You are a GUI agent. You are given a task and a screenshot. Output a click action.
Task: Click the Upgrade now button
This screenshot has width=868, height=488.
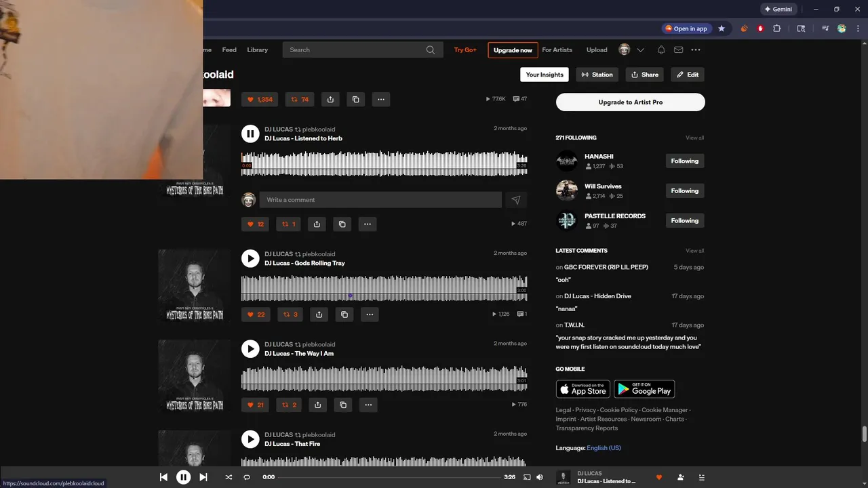[513, 50]
